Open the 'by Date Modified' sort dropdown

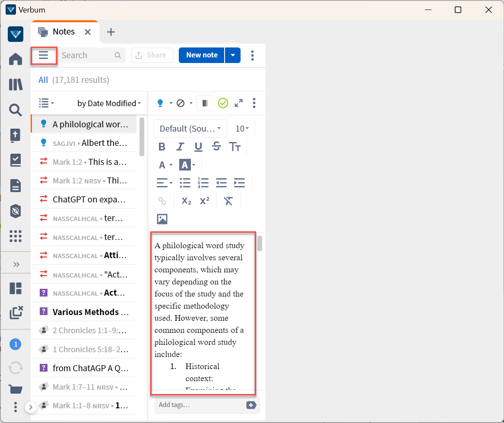point(109,103)
